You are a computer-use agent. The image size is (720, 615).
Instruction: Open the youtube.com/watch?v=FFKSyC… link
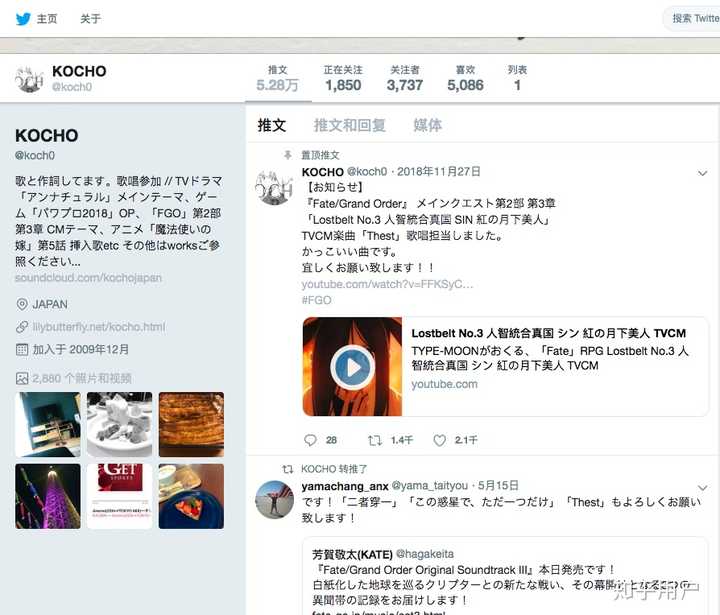[387, 284]
